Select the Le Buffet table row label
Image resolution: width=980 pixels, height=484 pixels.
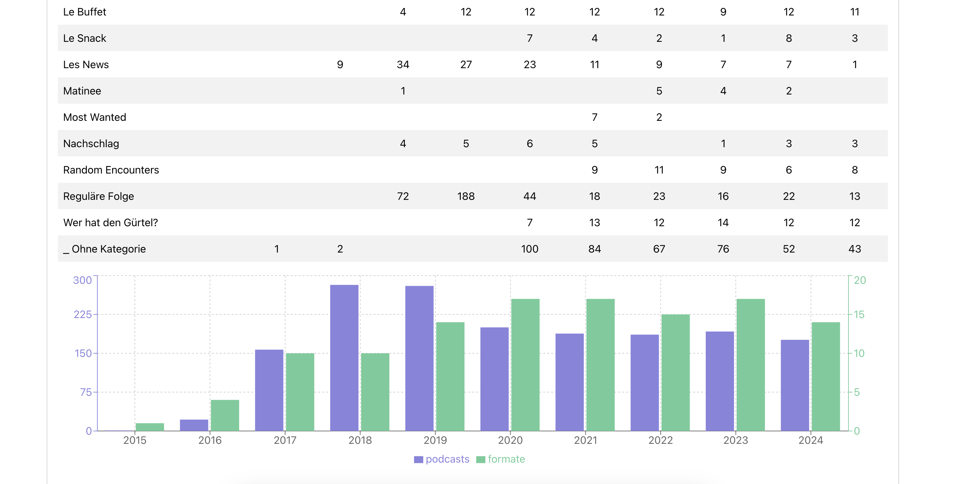(x=85, y=12)
